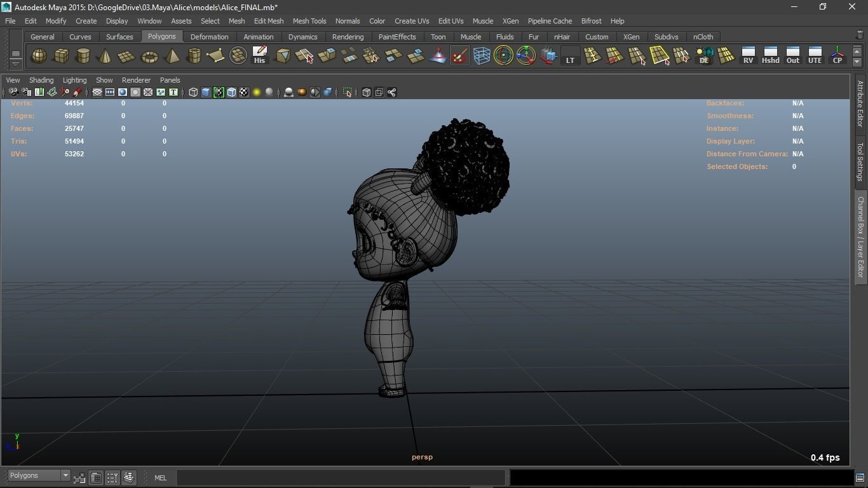
Task: Click the camera attributes panel icon
Action: click(x=26, y=92)
